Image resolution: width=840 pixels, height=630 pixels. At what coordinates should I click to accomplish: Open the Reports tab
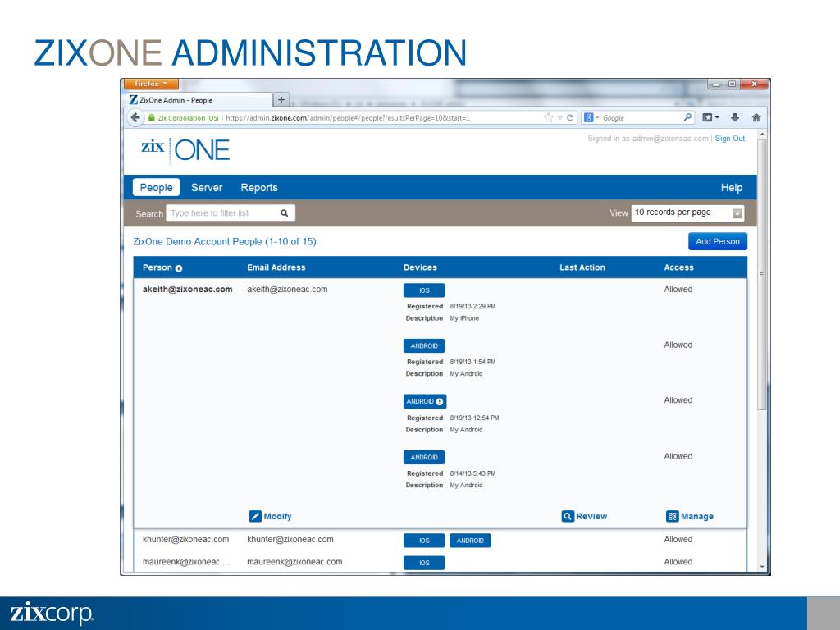click(259, 188)
